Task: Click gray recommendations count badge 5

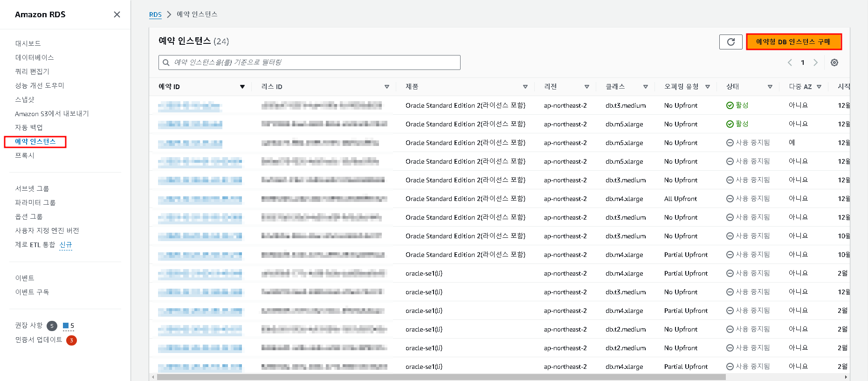Action: (52, 326)
